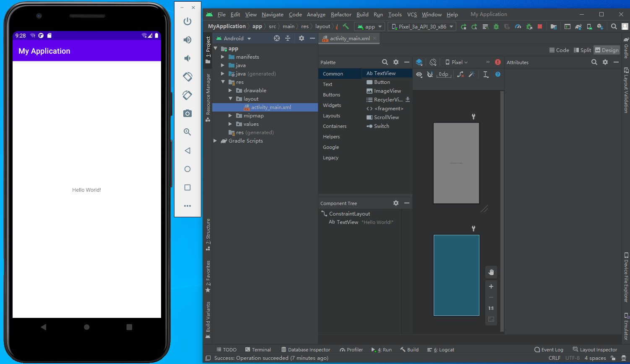Open the app run configuration dropdown

coord(370,26)
